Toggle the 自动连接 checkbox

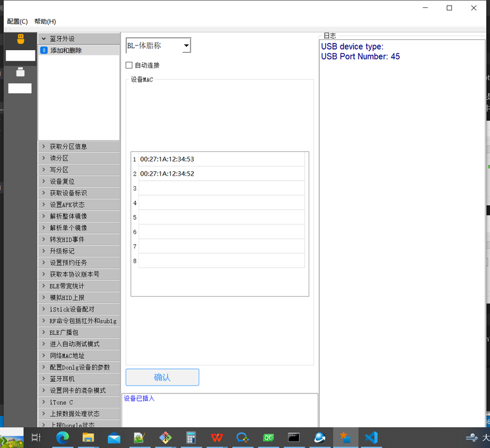point(129,65)
